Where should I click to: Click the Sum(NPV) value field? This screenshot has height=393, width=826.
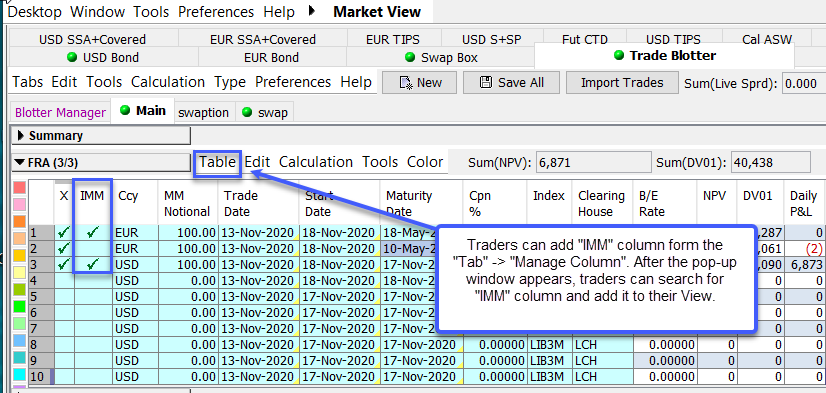point(594,163)
